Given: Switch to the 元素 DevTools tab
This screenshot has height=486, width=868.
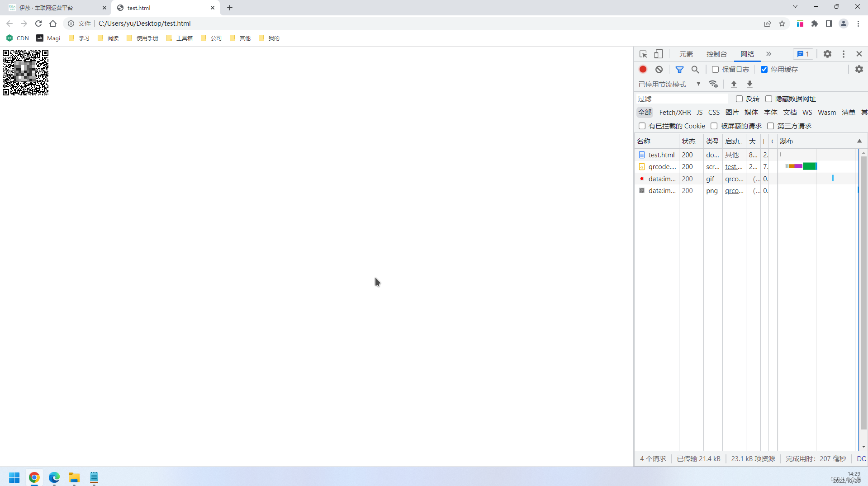Looking at the screenshot, I should [x=686, y=54].
